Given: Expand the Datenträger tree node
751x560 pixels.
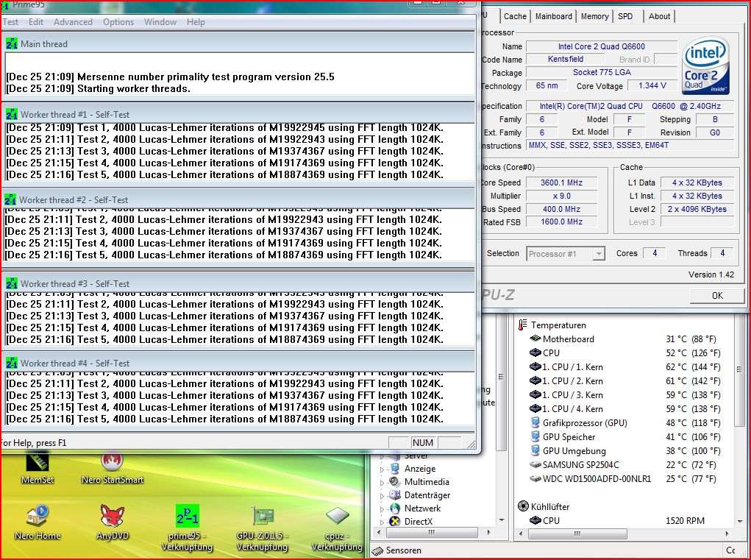Looking at the screenshot, I should coord(382,496).
